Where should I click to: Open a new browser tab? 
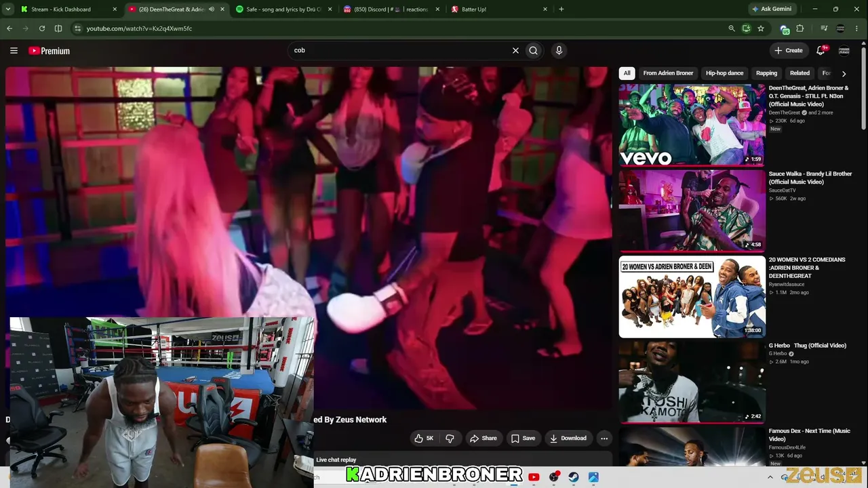tap(561, 9)
